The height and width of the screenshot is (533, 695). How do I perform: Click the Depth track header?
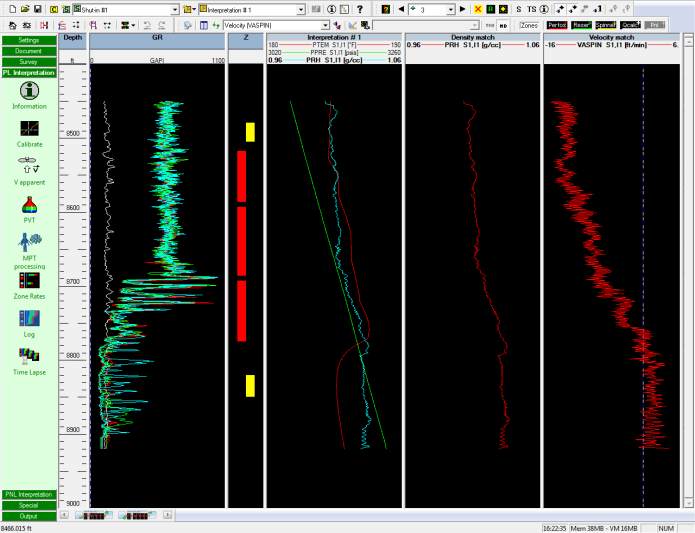[73, 41]
